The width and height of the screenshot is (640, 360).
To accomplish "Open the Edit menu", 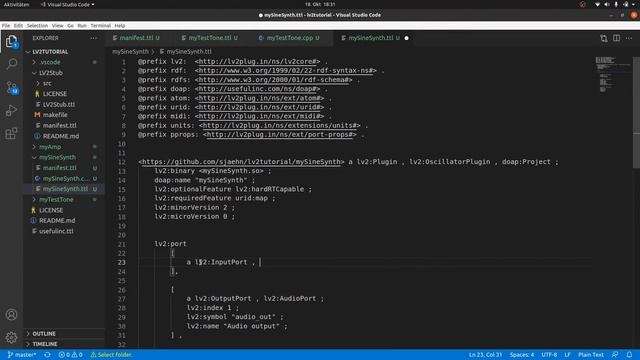I will [x=18, y=25].
